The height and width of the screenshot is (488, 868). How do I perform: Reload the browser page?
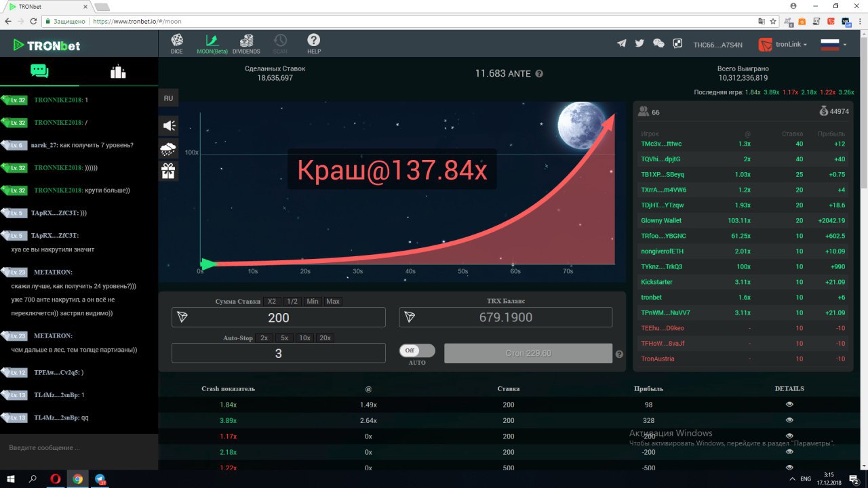coord(34,21)
